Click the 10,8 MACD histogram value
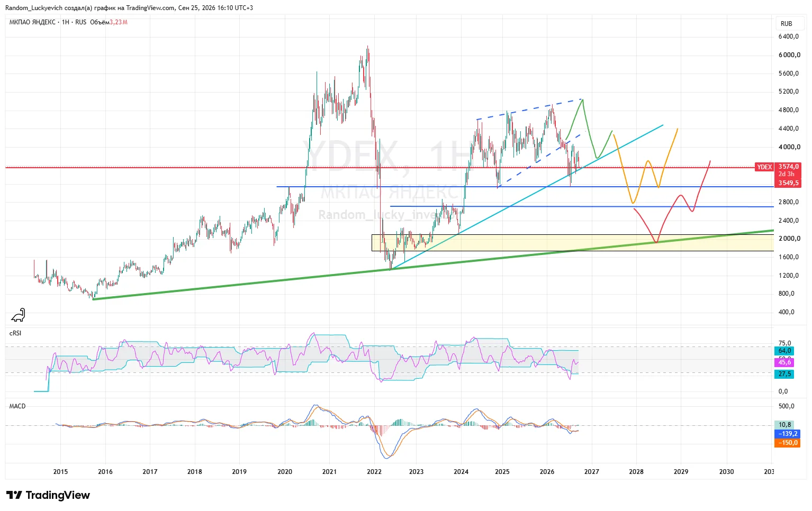Viewport: 812px width, 511px height. (x=784, y=425)
